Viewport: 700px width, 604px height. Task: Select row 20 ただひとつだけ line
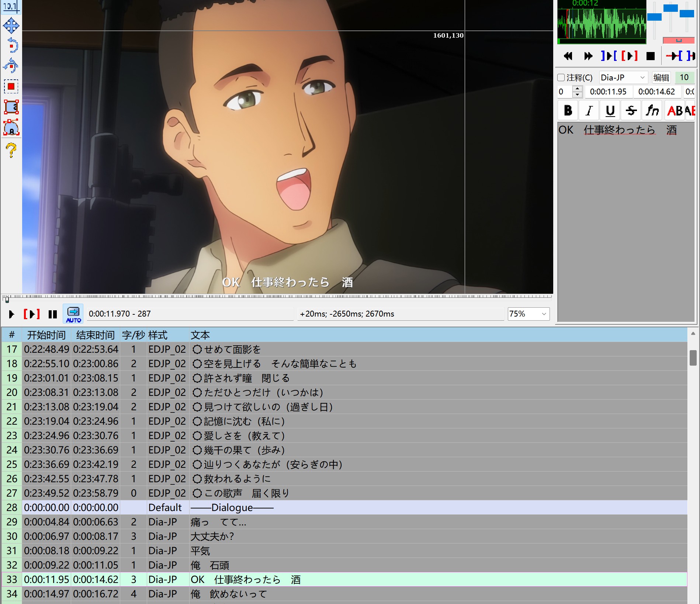[344, 393]
